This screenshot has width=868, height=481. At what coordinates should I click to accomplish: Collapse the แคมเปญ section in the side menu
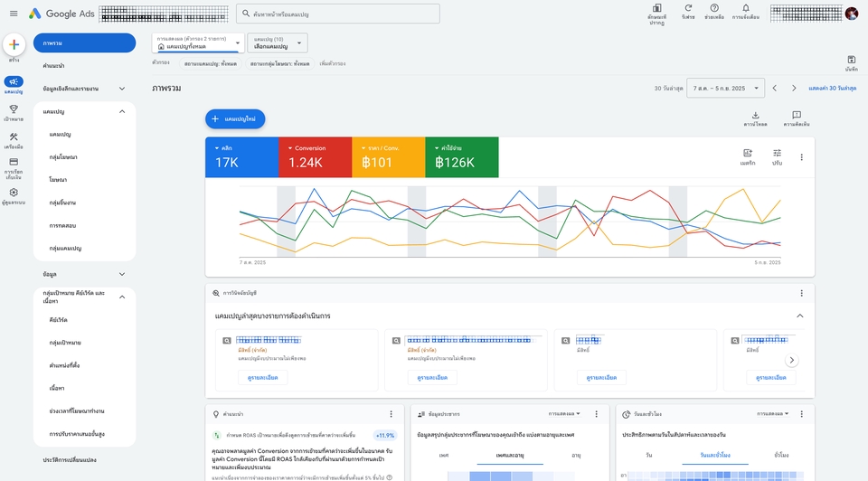[x=122, y=112]
